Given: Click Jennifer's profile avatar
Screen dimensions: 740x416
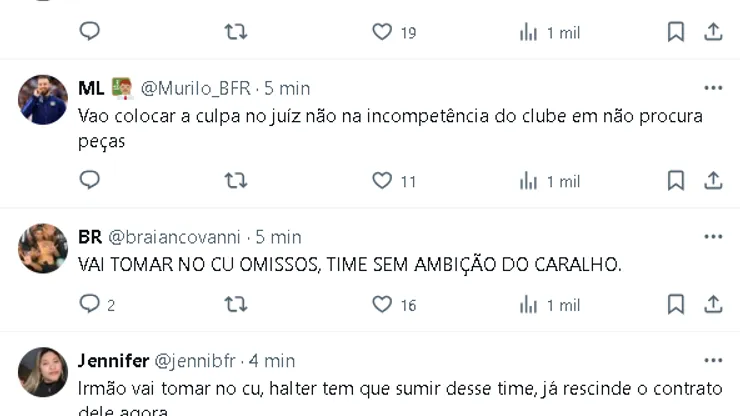Looking at the screenshot, I should (43, 372).
